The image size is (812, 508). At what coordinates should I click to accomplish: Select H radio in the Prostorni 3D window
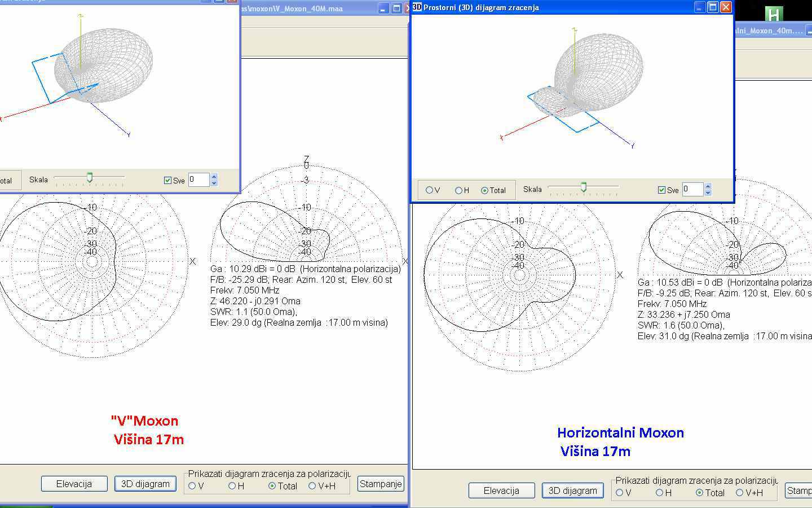tap(458, 190)
